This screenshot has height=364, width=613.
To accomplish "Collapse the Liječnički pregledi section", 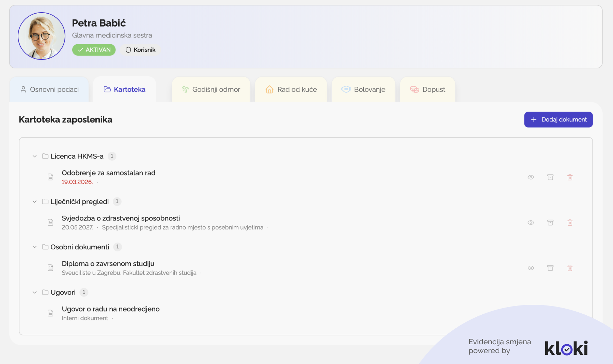I will (34, 202).
